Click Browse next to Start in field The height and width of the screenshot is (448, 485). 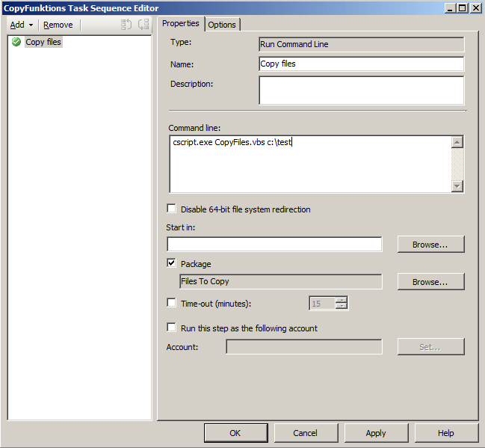(431, 245)
